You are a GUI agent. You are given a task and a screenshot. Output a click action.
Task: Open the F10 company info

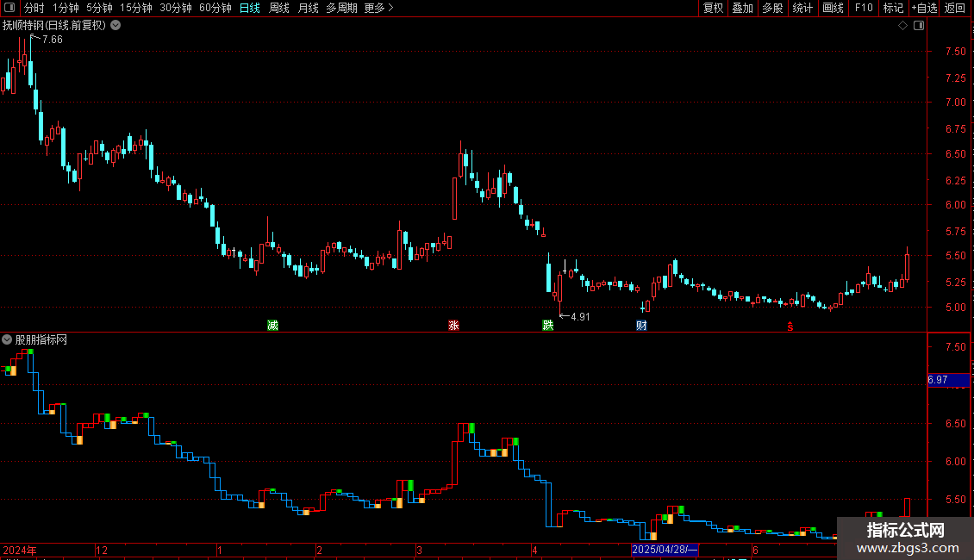click(x=864, y=8)
